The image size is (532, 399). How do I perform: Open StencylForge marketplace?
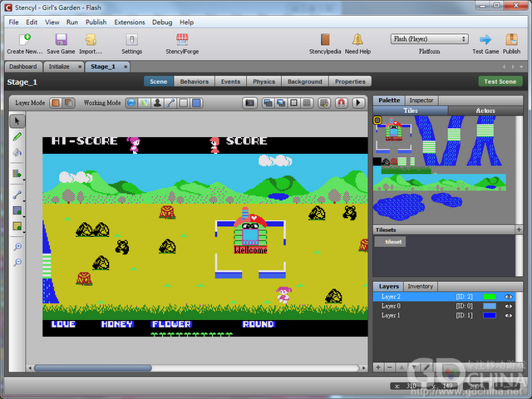pyautogui.click(x=182, y=39)
